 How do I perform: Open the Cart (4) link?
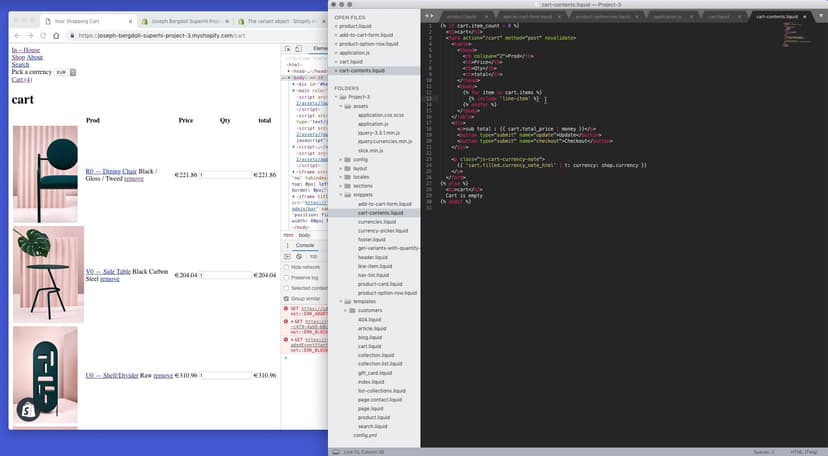coord(22,80)
